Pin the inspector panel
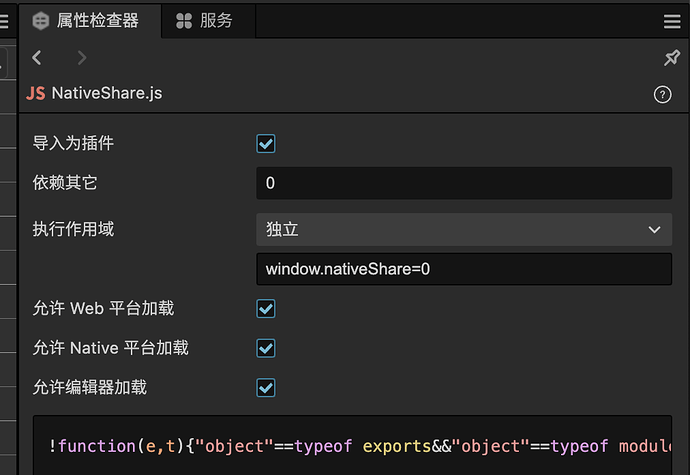 coord(671,58)
